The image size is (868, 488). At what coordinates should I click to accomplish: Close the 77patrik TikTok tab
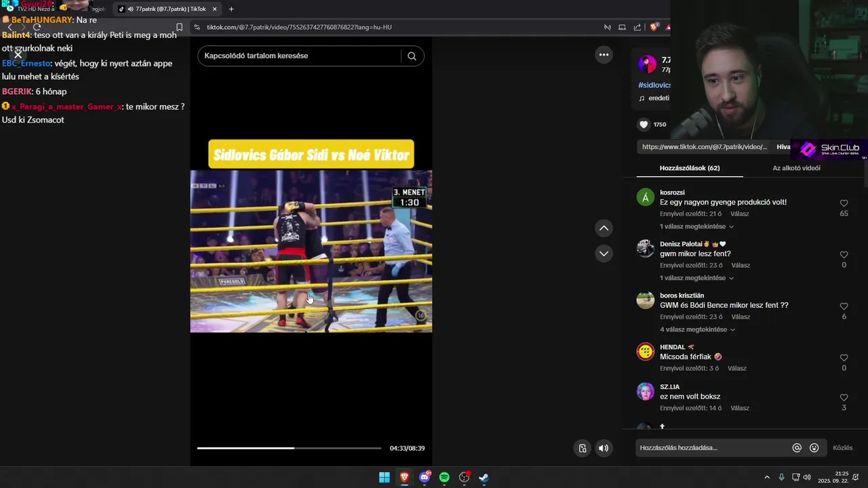(x=215, y=9)
